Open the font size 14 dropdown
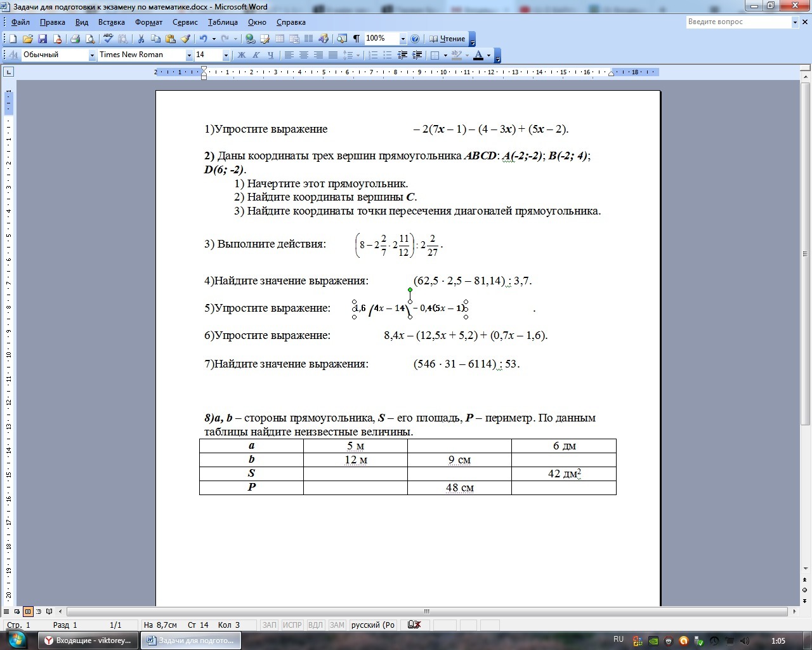812x650 pixels. (x=225, y=55)
